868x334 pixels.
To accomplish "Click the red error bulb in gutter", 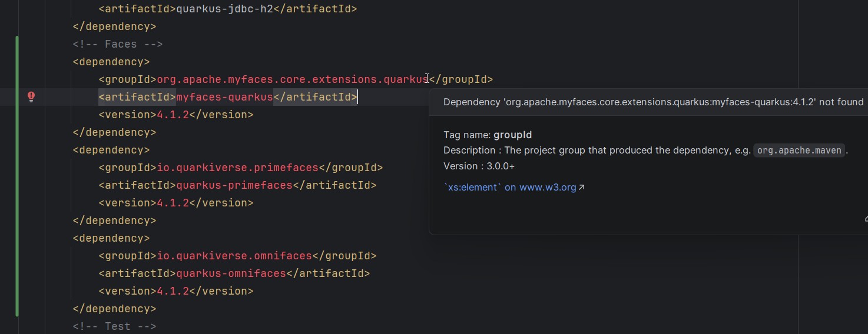I will coord(32,97).
